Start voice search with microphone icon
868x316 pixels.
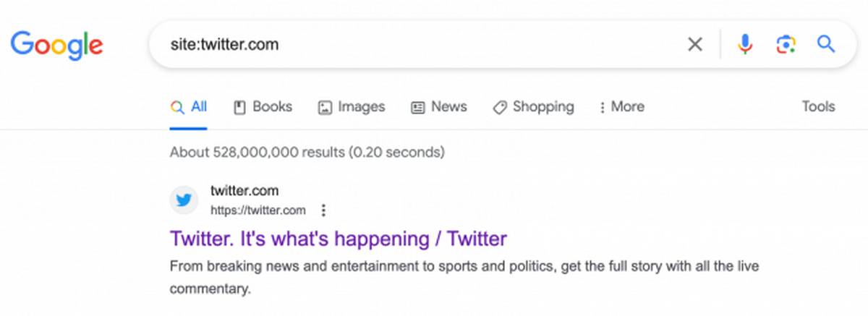[745, 45]
